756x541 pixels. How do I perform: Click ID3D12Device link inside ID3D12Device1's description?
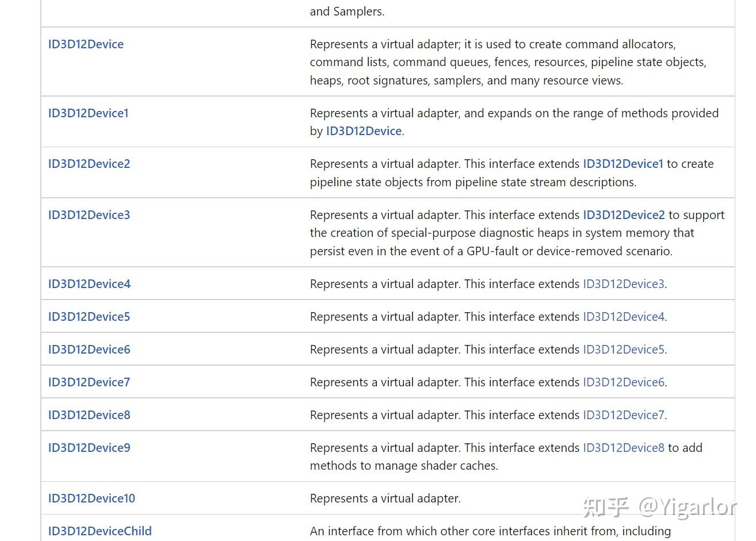[364, 131]
